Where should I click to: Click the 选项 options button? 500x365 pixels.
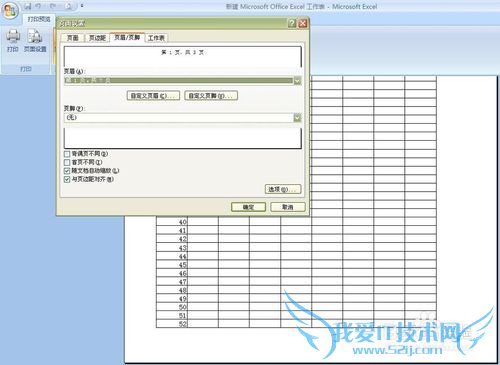click(283, 189)
